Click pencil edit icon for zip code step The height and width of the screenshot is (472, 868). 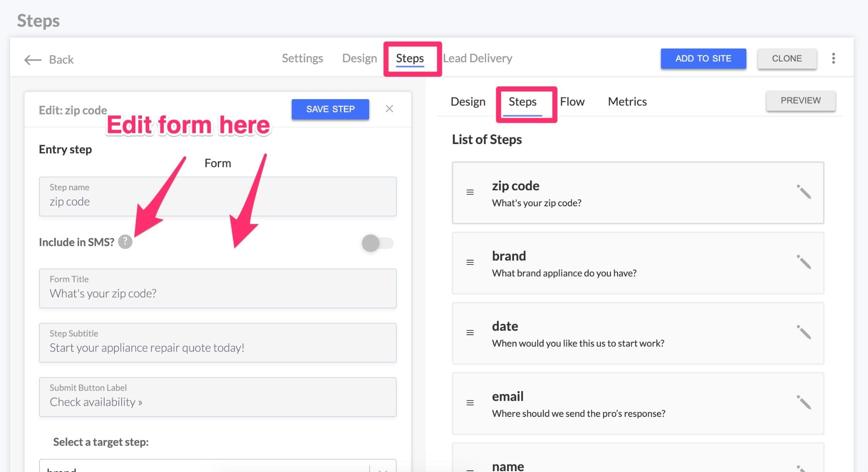pyautogui.click(x=803, y=192)
